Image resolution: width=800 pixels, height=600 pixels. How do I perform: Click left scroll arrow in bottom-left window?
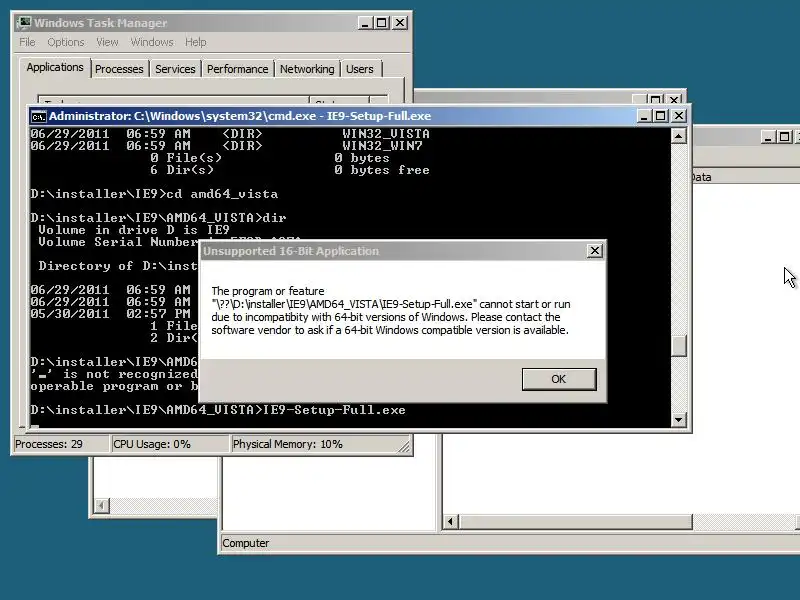click(102, 506)
